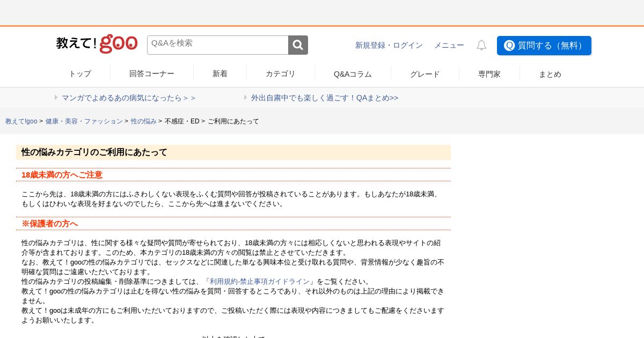The height and width of the screenshot is (338, 644).
Task: Open the カテゴリ tab
Action: 281,74
